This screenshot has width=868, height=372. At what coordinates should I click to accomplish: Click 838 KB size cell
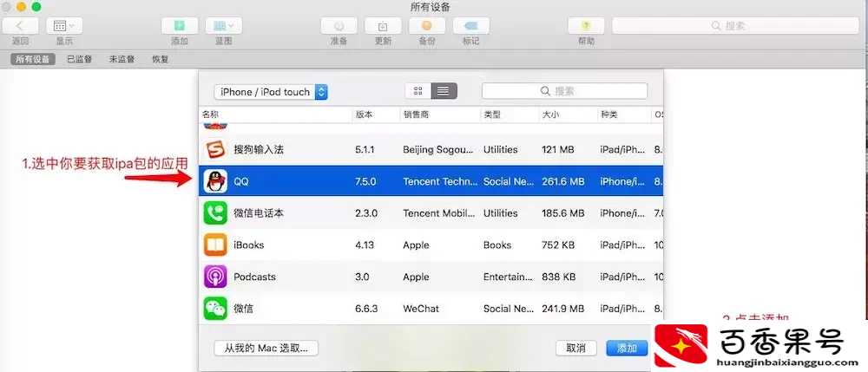click(558, 277)
